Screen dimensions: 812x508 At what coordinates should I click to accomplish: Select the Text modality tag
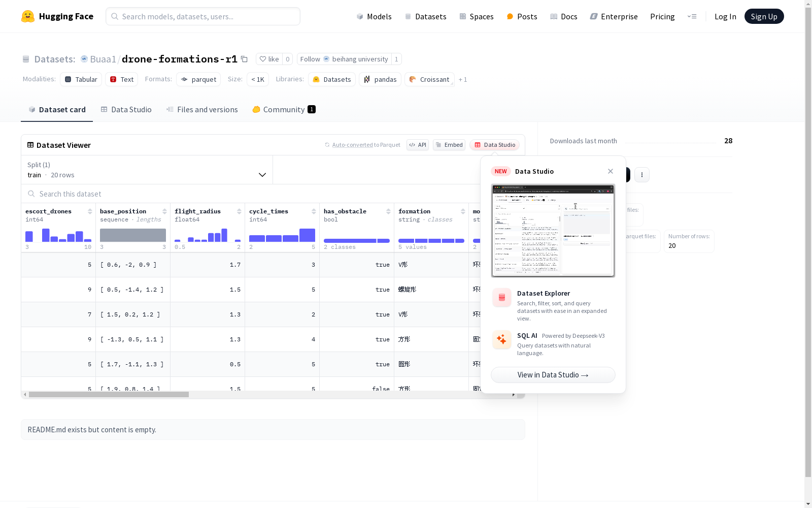(x=122, y=79)
